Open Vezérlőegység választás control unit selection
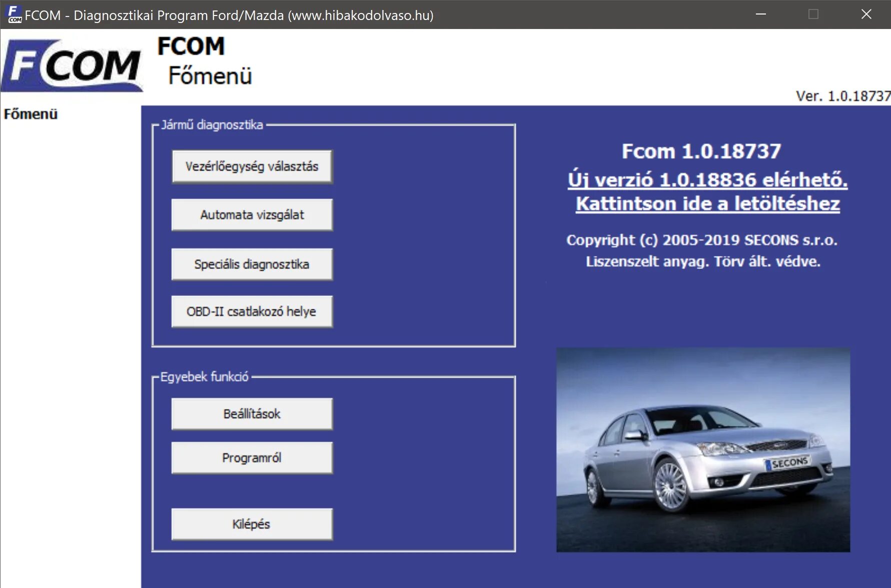Image resolution: width=891 pixels, height=588 pixels. point(252,166)
